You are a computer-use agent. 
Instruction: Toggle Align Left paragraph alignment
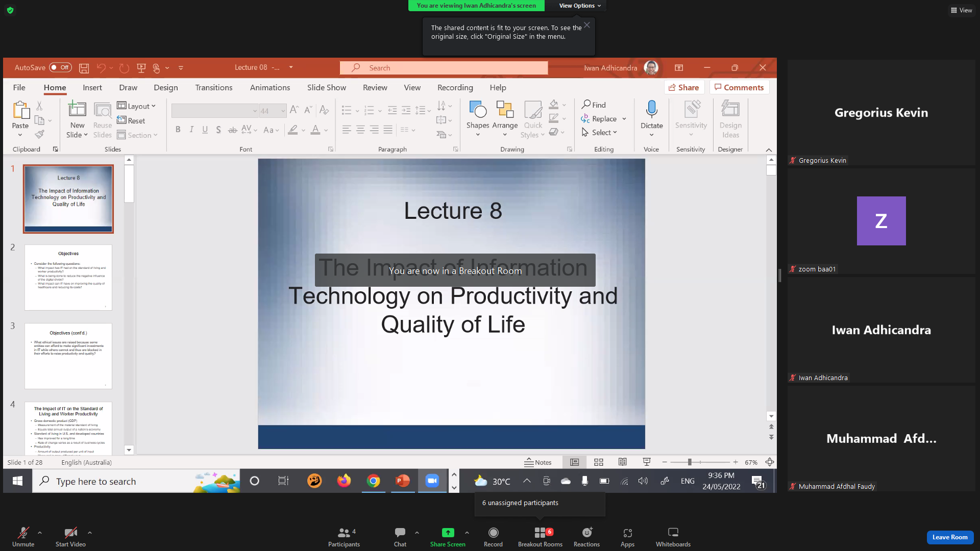pyautogui.click(x=347, y=130)
